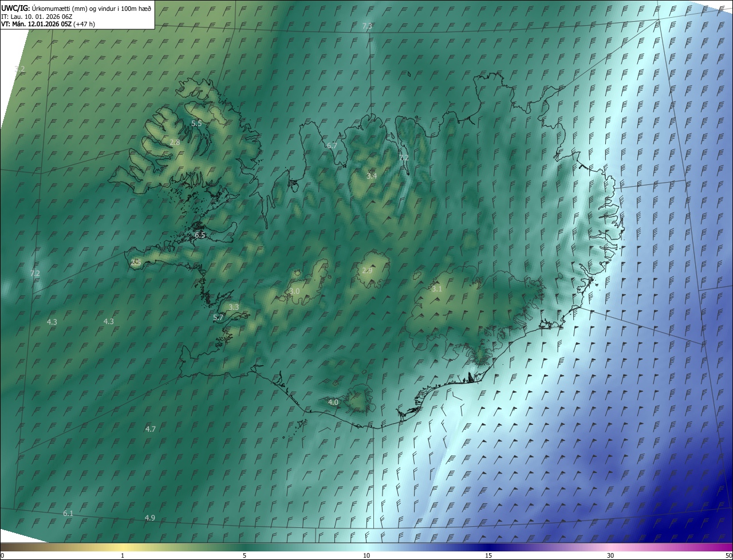Image resolution: width=733 pixels, height=560 pixels.
Task: Click the 3.0 value label on the map
Action: pos(294,291)
